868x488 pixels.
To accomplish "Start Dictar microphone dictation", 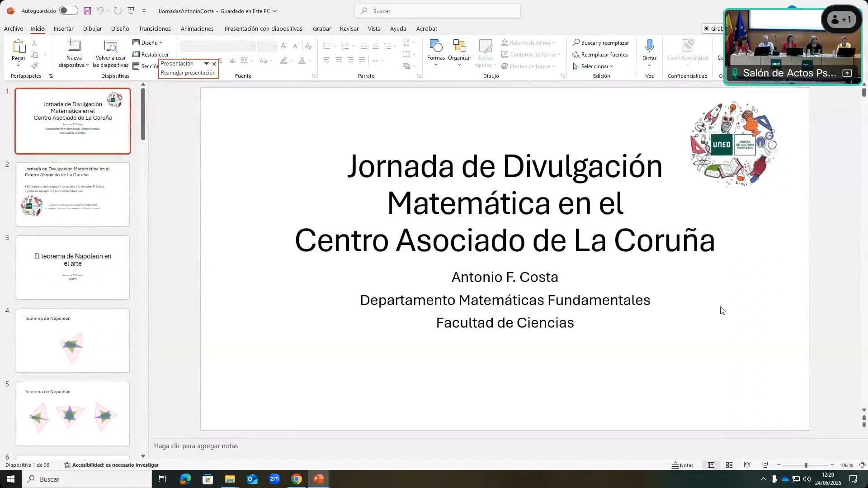I will [649, 53].
